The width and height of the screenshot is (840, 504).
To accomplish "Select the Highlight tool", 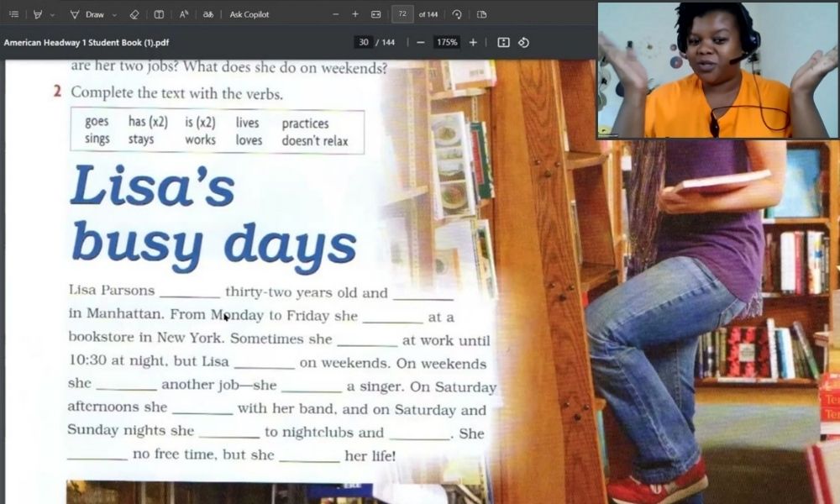I will 38,14.
